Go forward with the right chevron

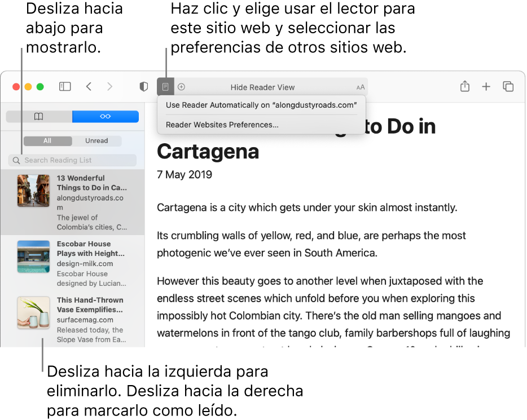tap(109, 87)
